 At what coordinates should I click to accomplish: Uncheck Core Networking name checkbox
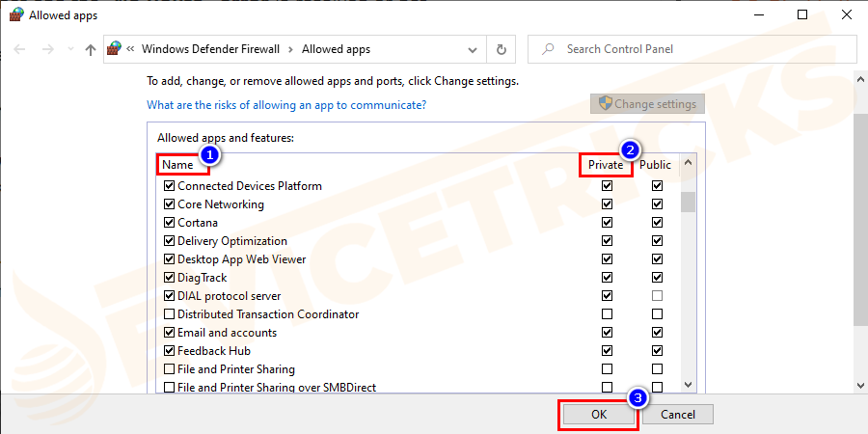pyautogui.click(x=170, y=204)
